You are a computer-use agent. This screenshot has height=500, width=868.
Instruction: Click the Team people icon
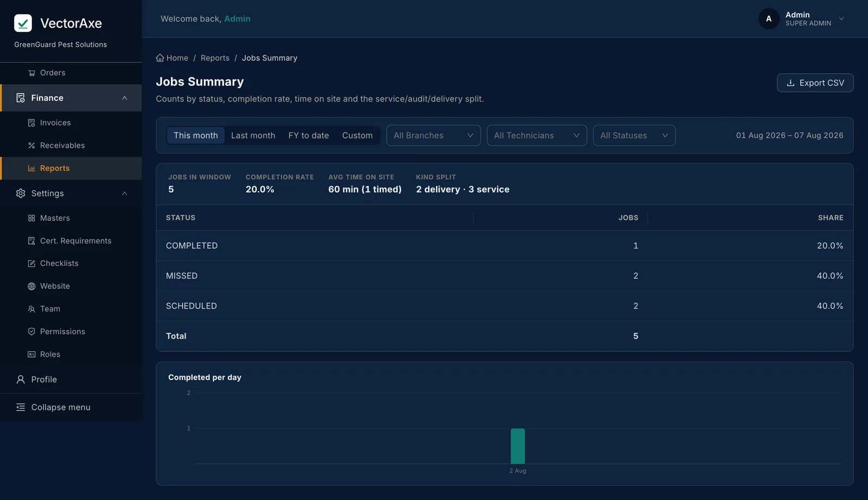coord(31,309)
